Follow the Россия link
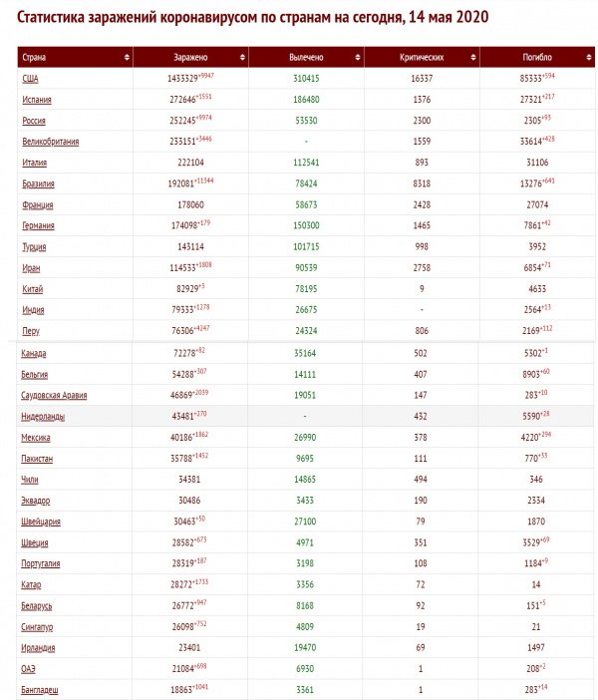This screenshot has height=700, width=598. (35, 120)
